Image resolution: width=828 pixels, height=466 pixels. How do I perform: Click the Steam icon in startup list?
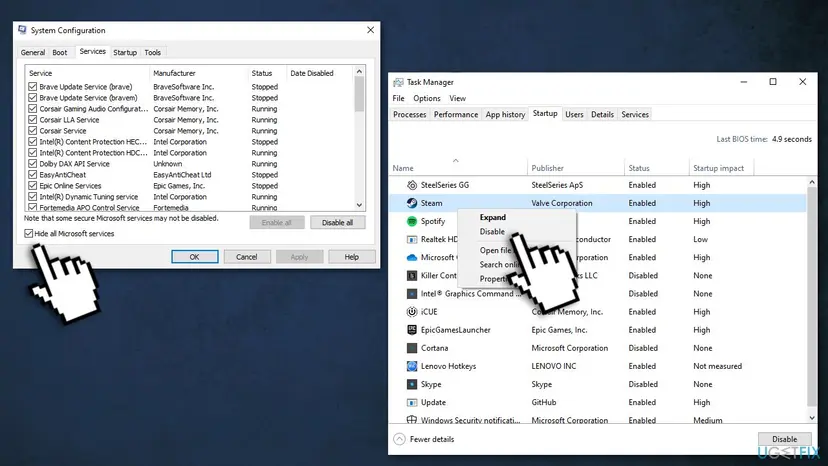tap(412, 203)
